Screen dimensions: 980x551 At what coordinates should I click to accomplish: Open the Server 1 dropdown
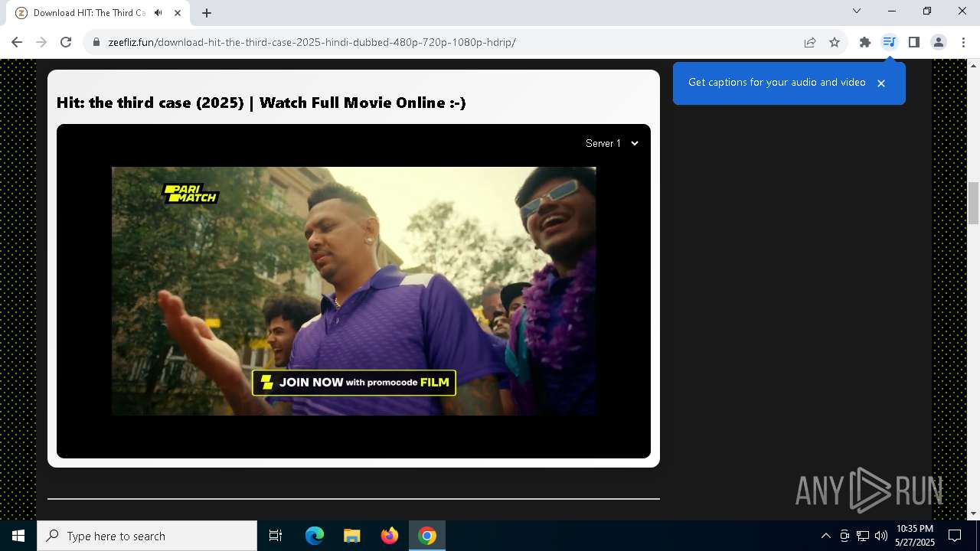pyautogui.click(x=612, y=143)
